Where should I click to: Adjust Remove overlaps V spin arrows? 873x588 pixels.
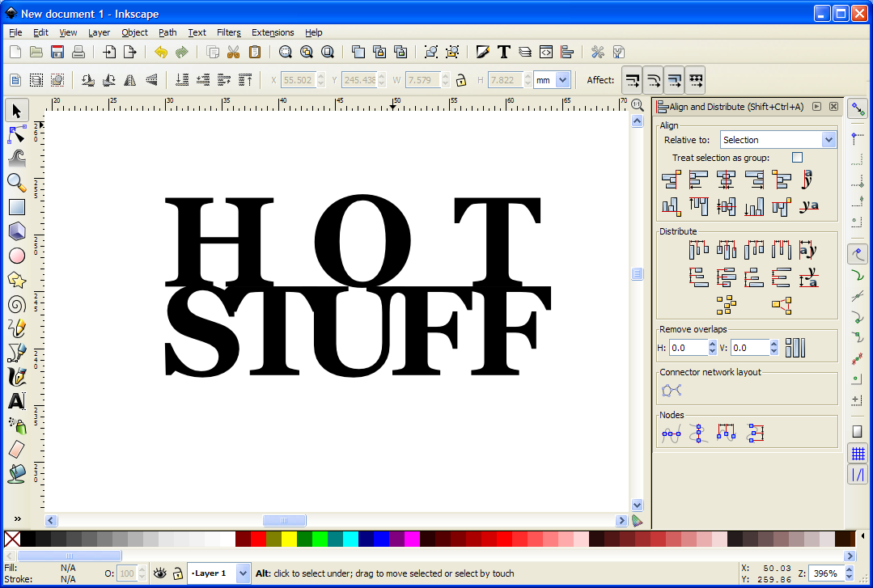[x=774, y=348]
